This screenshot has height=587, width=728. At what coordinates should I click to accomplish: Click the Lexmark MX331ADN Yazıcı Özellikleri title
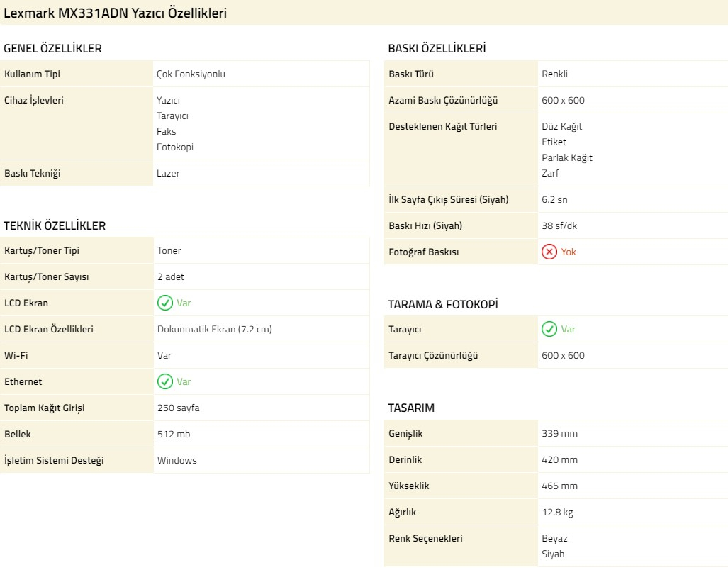(116, 13)
